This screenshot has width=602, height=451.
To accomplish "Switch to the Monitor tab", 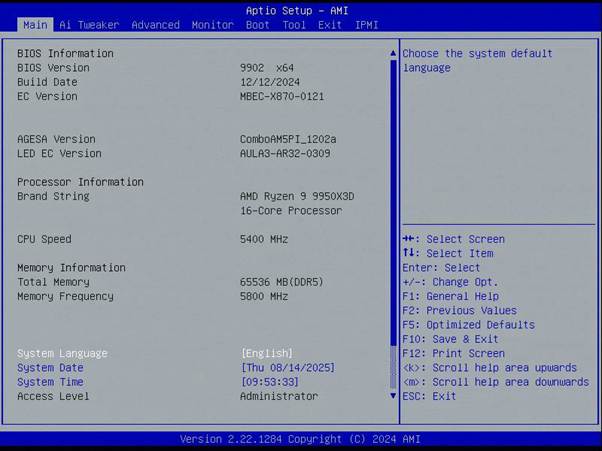I will [x=213, y=25].
